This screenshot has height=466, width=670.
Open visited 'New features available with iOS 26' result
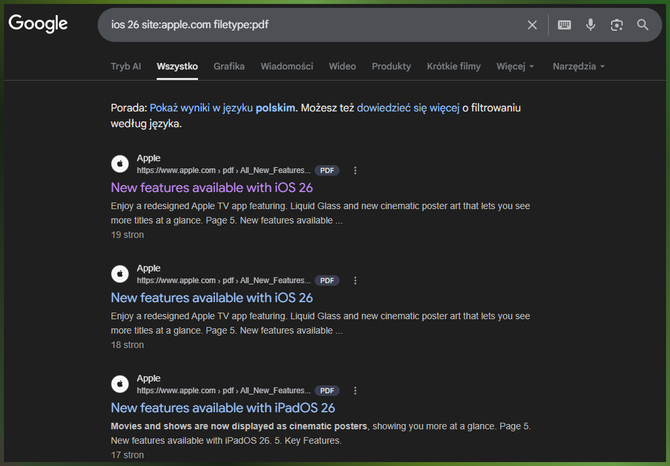212,188
